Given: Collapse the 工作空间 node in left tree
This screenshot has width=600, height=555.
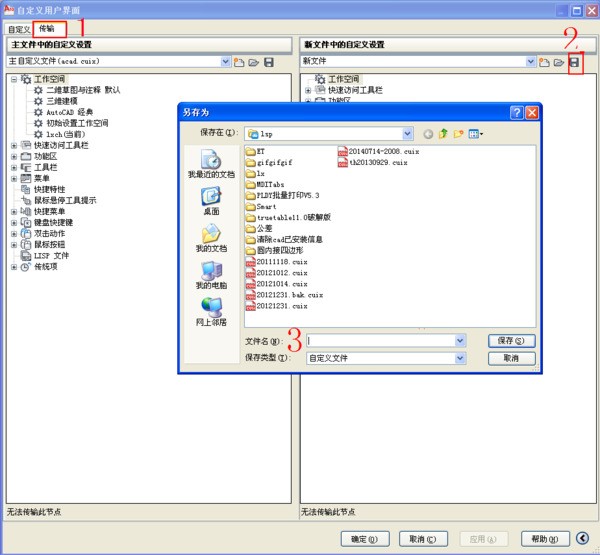Looking at the screenshot, I should 14,80.
